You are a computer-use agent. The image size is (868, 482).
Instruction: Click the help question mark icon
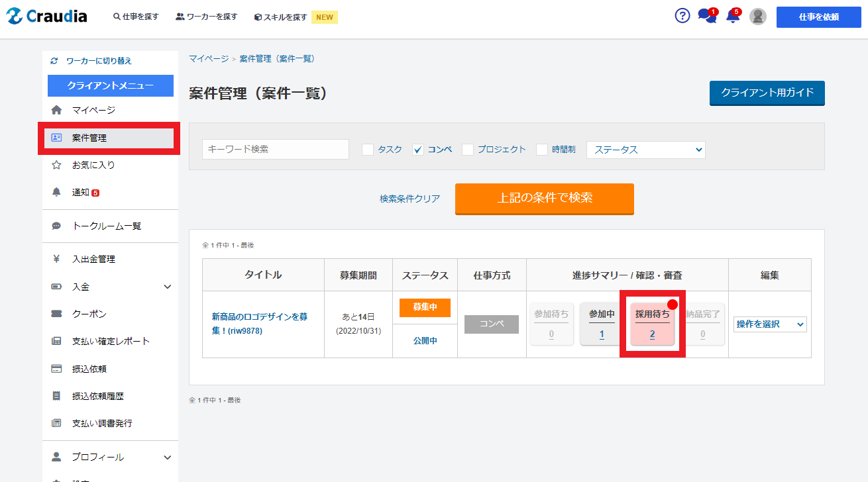click(682, 16)
